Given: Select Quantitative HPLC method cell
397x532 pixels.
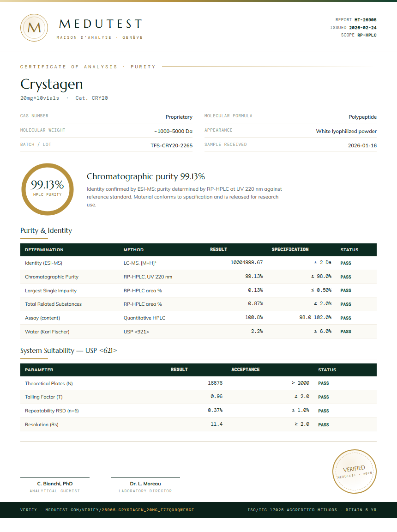Looking at the screenshot, I should point(144,318).
